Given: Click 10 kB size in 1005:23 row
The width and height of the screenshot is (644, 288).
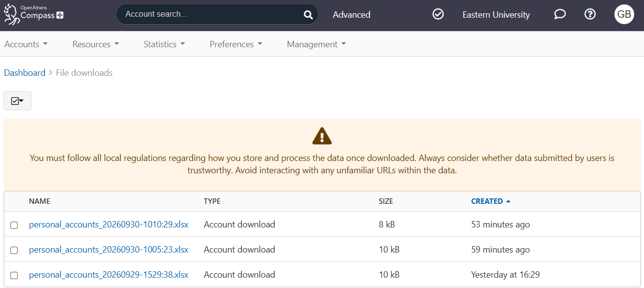Looking at the screenshot, I should click(389, 250).
